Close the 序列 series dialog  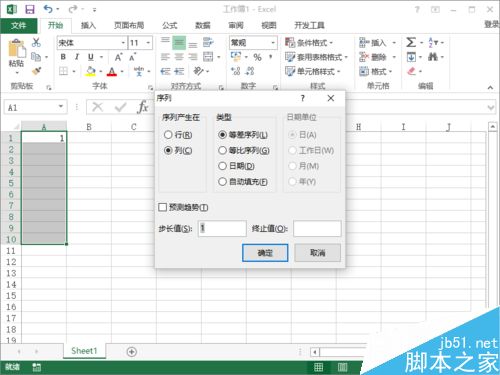pos(331,98)
